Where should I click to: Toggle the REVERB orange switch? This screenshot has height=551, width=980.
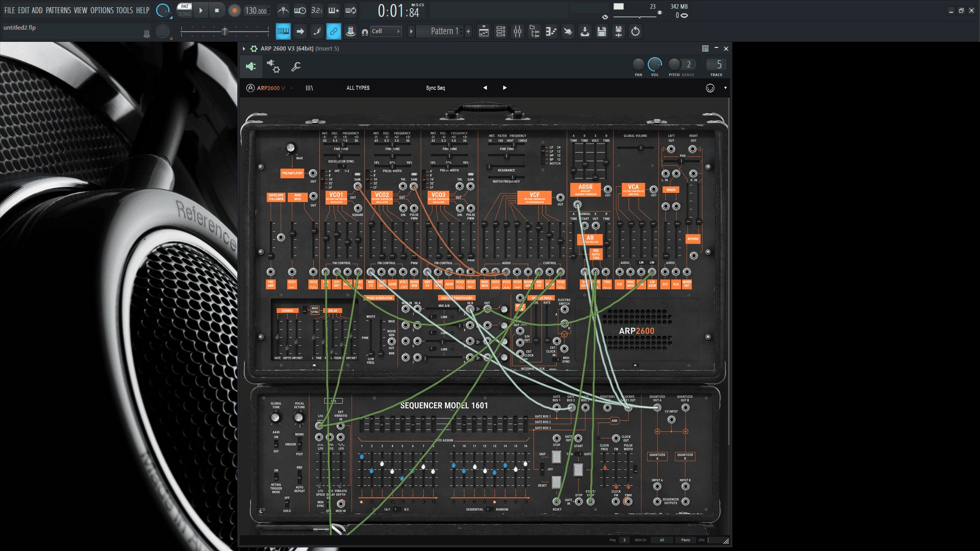pyautogui.click(x=693, y=239)
